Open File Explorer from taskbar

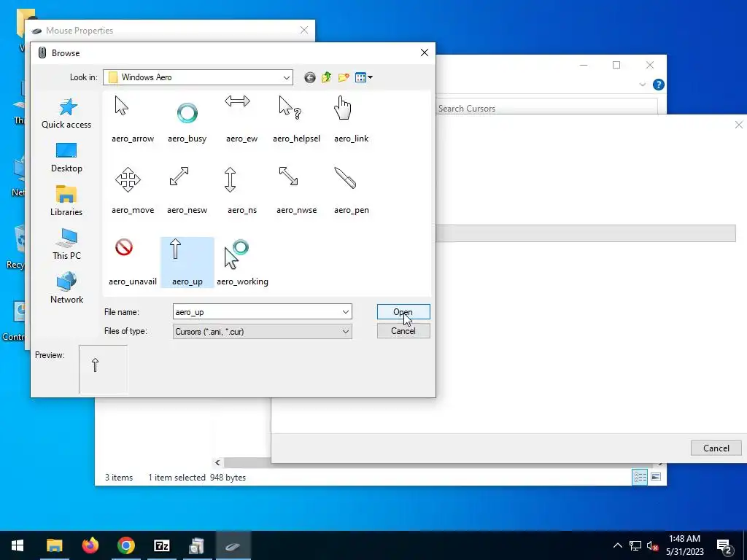(x=54, y=545)
